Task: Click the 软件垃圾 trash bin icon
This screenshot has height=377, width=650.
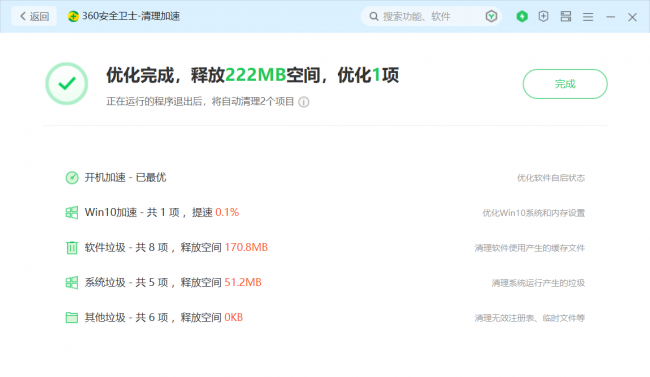Action: tap(72, 248)
